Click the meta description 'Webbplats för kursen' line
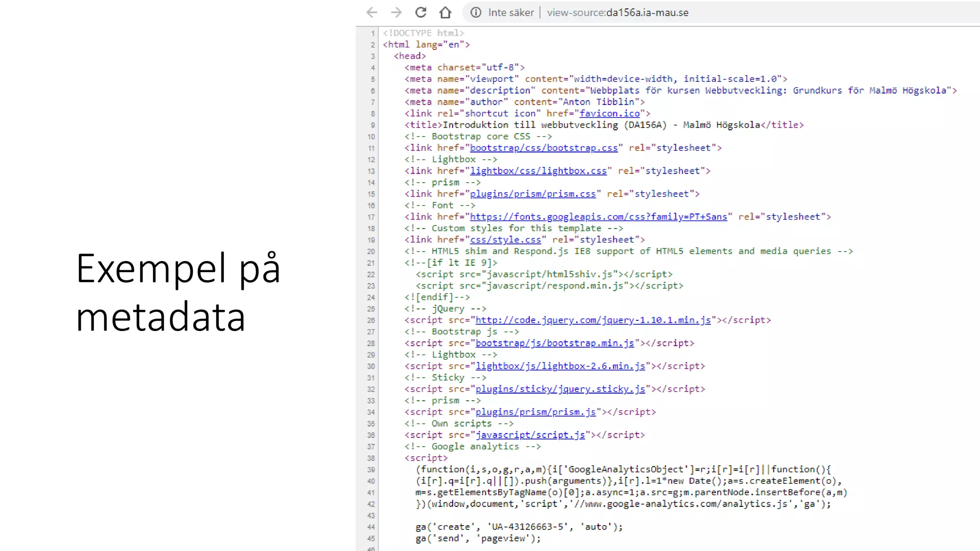 click(680, 90)
